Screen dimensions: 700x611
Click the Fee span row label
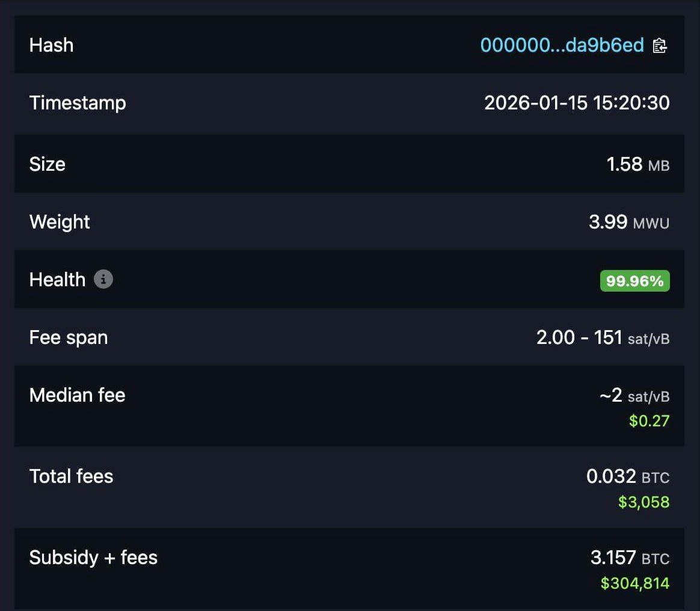[68, 337]
